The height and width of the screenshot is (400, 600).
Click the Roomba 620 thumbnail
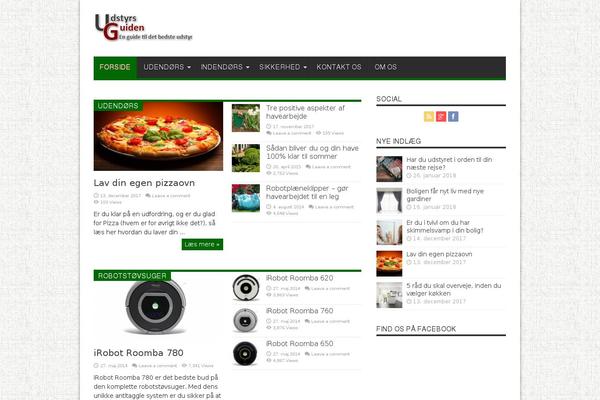246,287
